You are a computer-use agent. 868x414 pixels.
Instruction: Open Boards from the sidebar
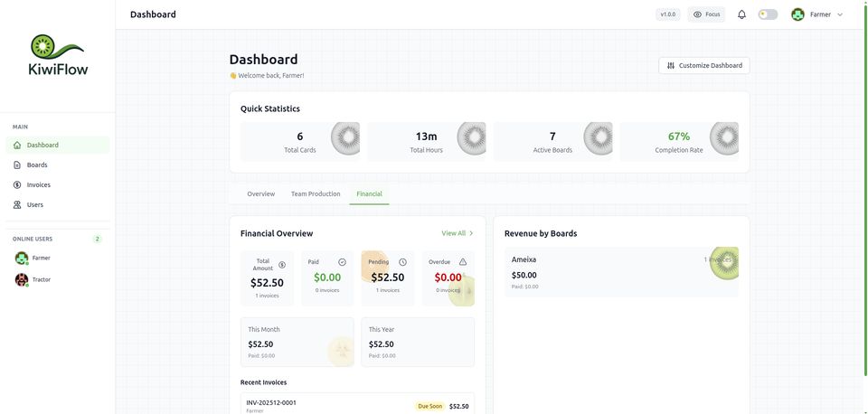[37, 165]
